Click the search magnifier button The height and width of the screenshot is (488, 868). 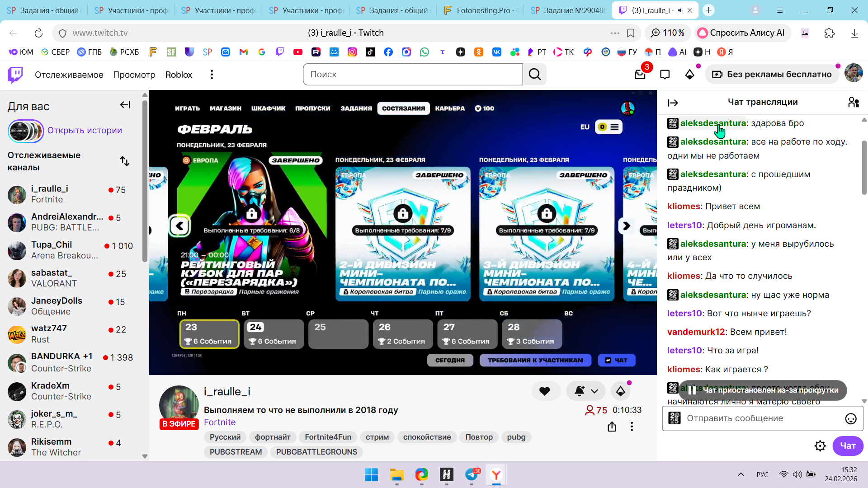535,75
